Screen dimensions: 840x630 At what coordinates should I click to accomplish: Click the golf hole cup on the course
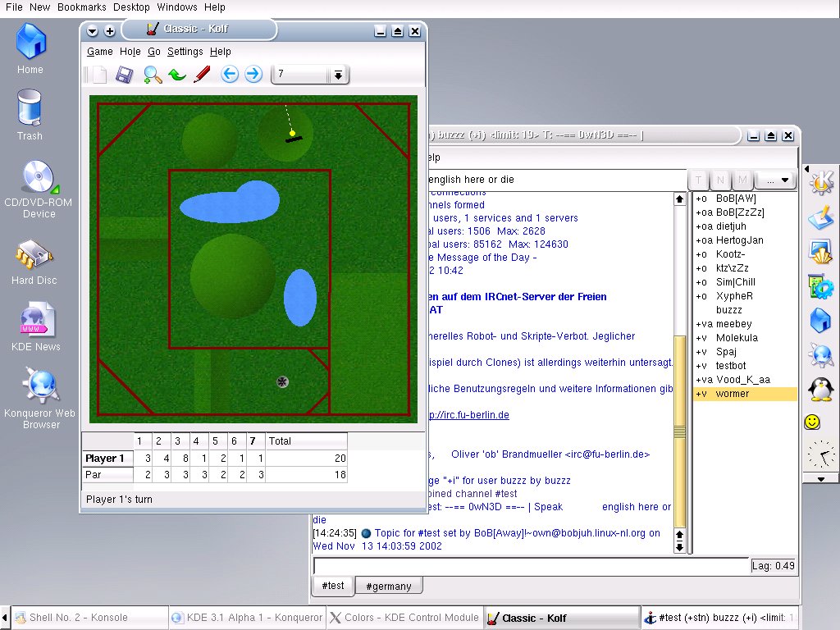click(282, 381)
